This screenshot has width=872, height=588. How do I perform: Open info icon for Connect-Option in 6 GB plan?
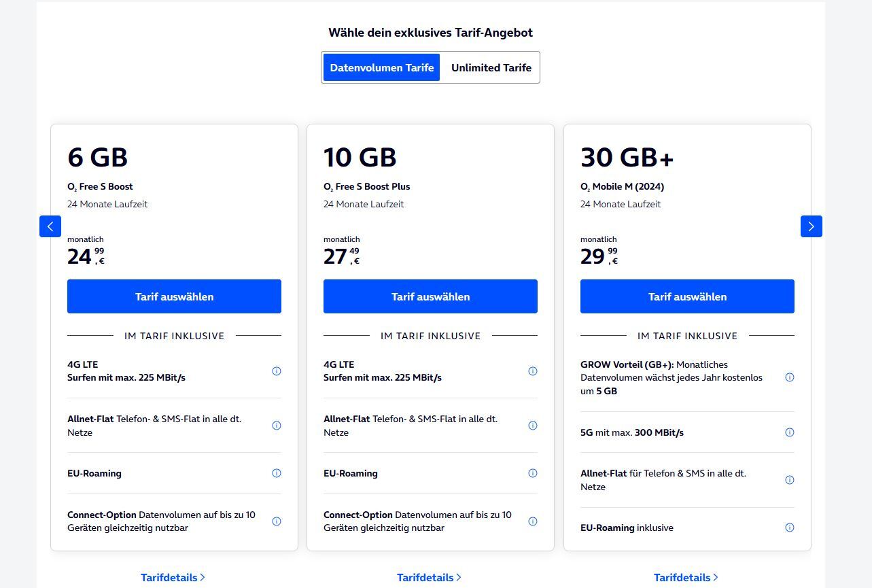pos(277,521)
